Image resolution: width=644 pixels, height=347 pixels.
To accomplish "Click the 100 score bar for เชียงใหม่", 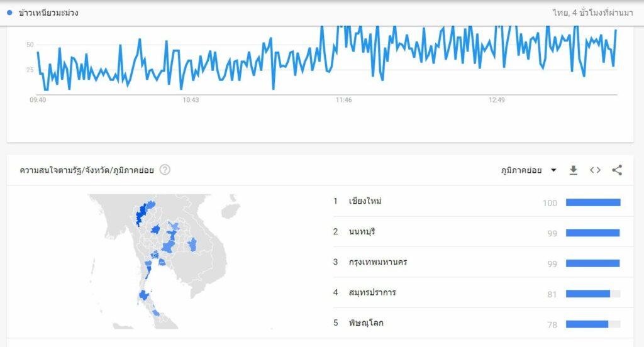I will [593, 202].
